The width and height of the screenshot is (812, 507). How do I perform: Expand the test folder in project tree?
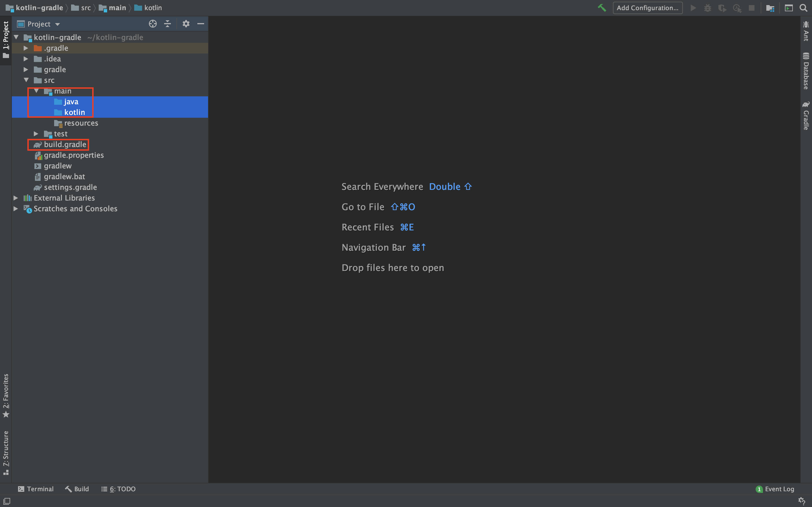pos(37,133)
